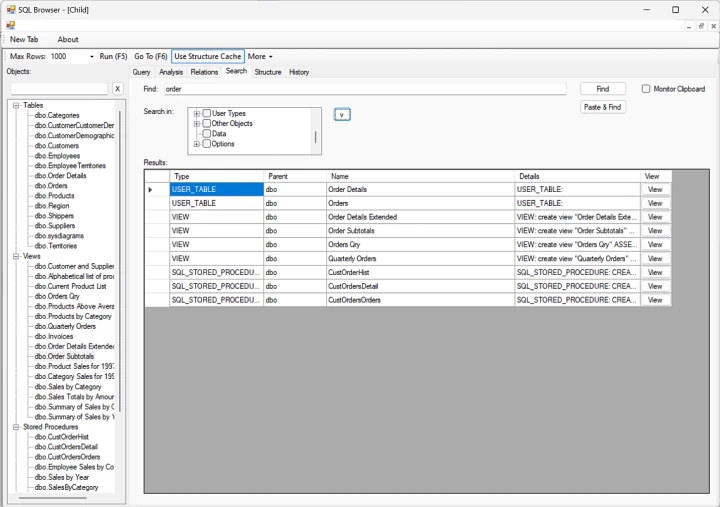Minimize the MDI child window

click(689, 26)
